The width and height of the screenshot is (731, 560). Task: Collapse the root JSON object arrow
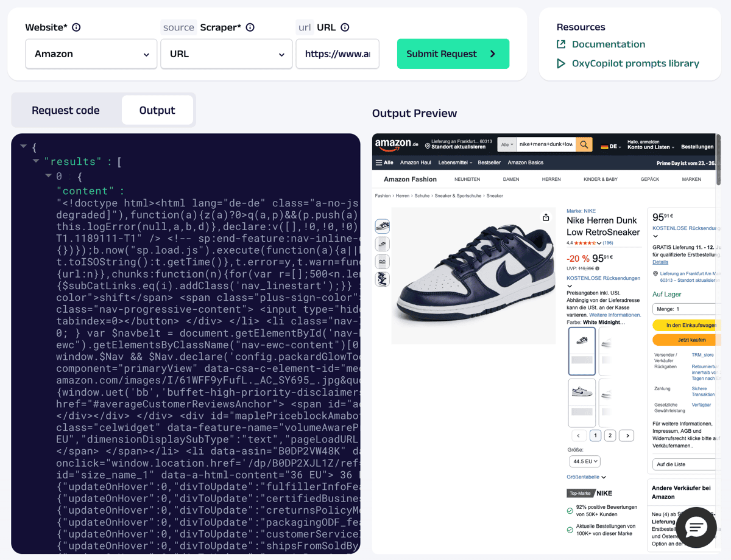(x=24, y=147)
